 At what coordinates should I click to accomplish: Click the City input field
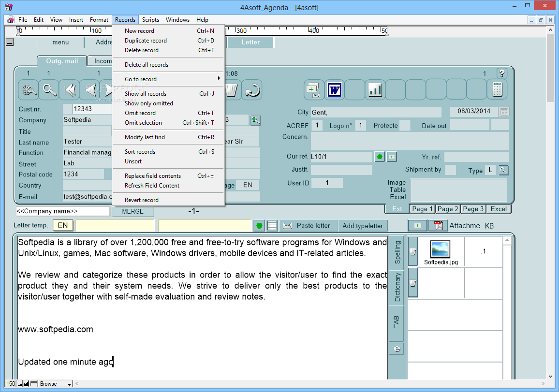point(376,113)
